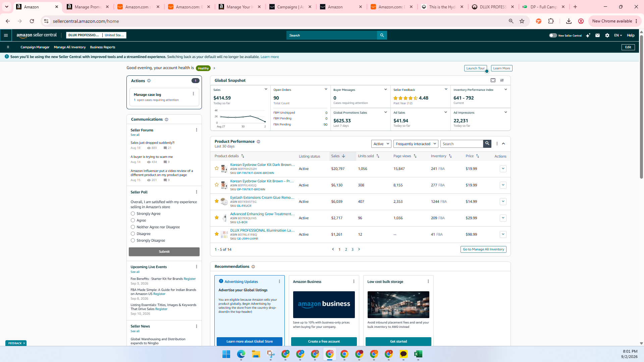This screenshot has width=644, height=362.
Task: Click the search magnifier button in header
Action: pos(382,35)
